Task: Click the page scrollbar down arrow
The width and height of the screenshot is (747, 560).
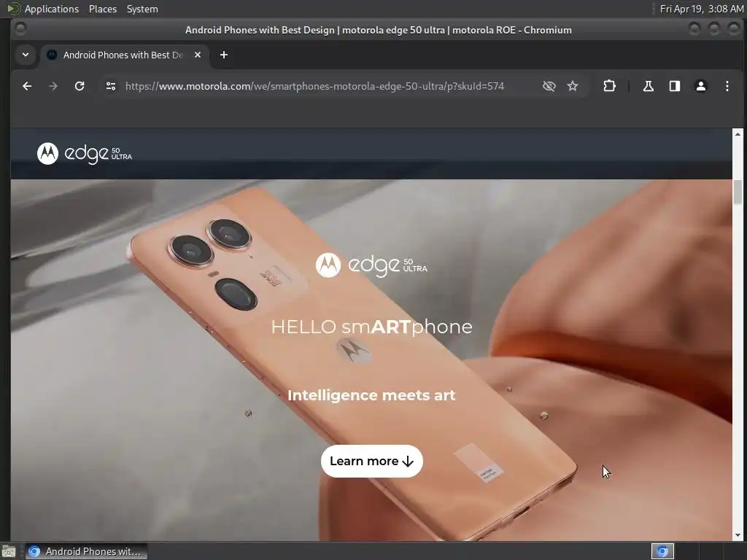Action: [738, 535]
